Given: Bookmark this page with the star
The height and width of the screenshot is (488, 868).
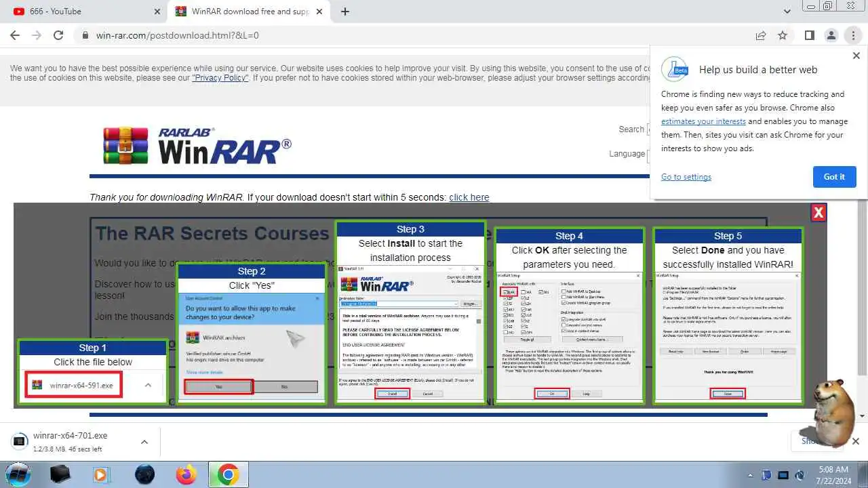Looking at the screenshot, I should coord(783,35).
